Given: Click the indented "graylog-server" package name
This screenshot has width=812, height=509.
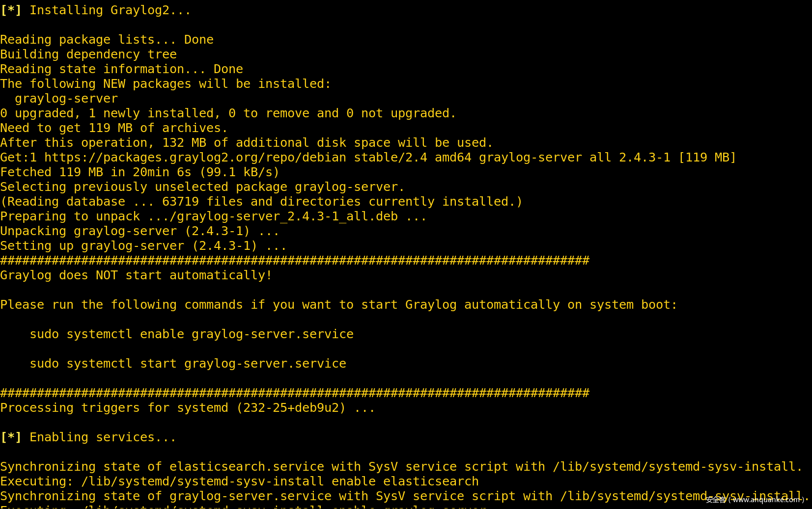Looking at the screenshot, I should point(66,99).
